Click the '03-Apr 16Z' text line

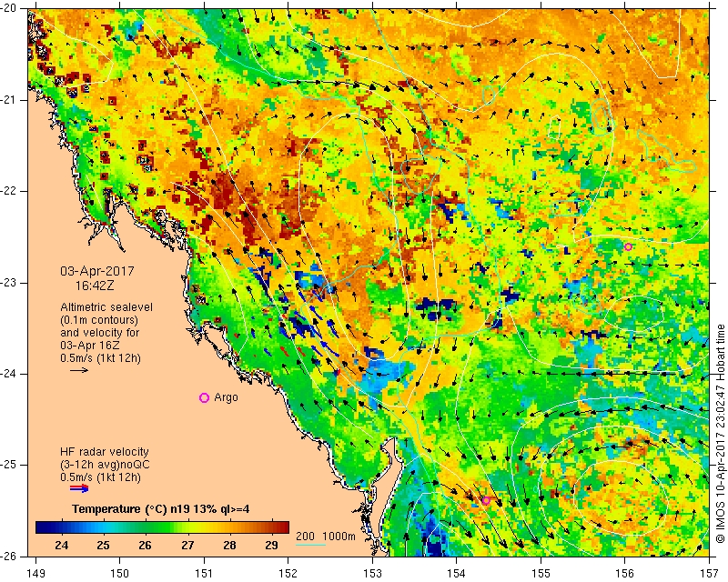tap(89, 346)
